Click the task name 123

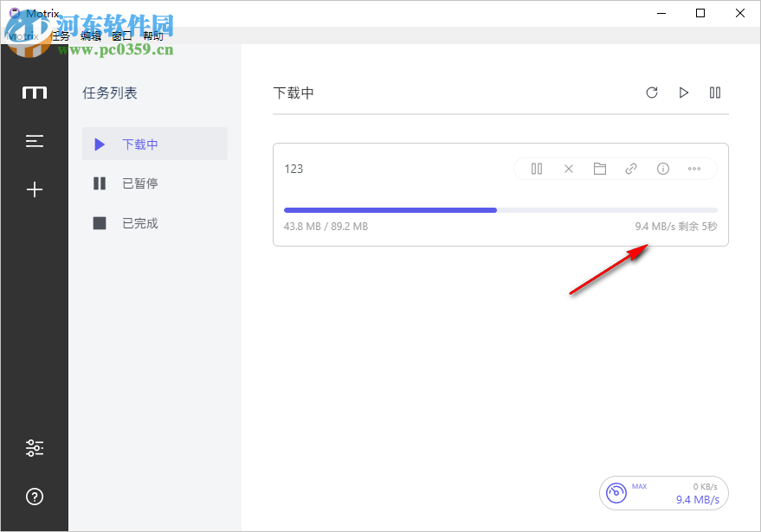click(x=293, y=169)
